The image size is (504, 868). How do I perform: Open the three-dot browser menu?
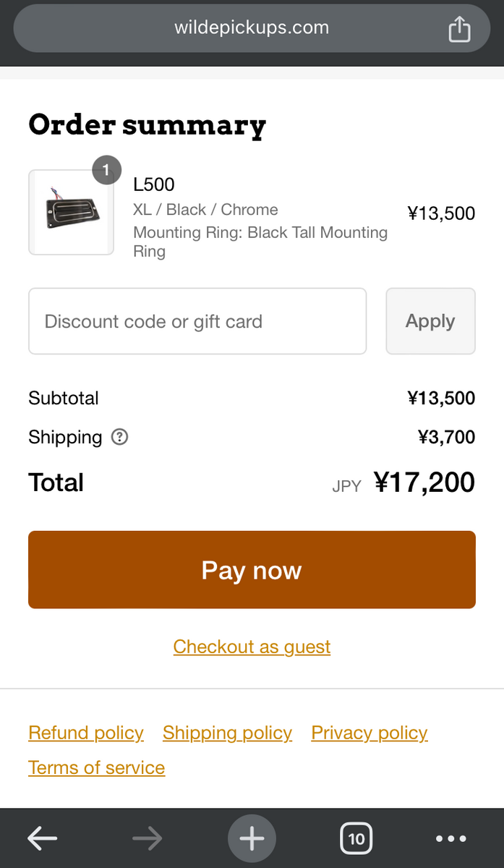[451, 839]
